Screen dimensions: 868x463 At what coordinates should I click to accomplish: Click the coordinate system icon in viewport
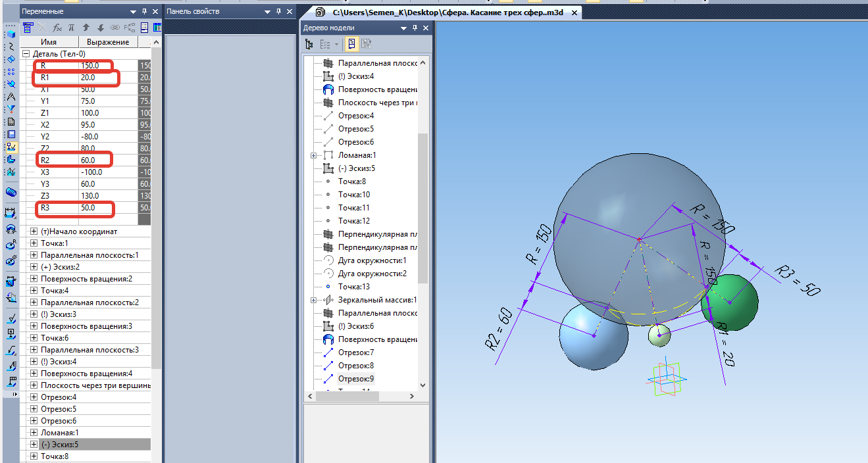pos(667,379)
